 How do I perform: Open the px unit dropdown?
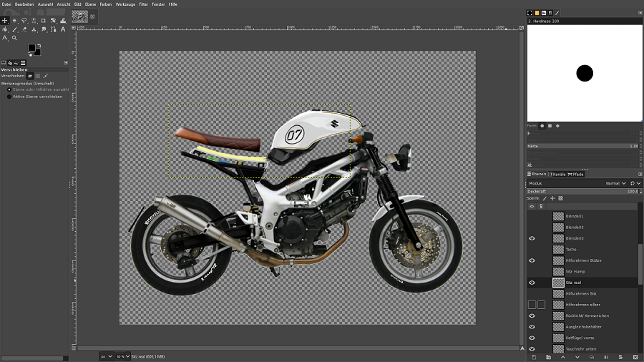[104, 356]
